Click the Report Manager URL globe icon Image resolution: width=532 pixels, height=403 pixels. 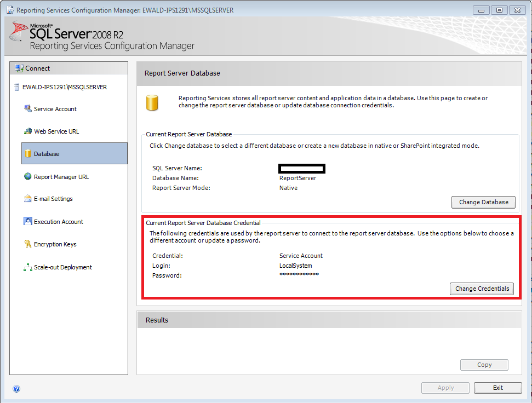28,176
